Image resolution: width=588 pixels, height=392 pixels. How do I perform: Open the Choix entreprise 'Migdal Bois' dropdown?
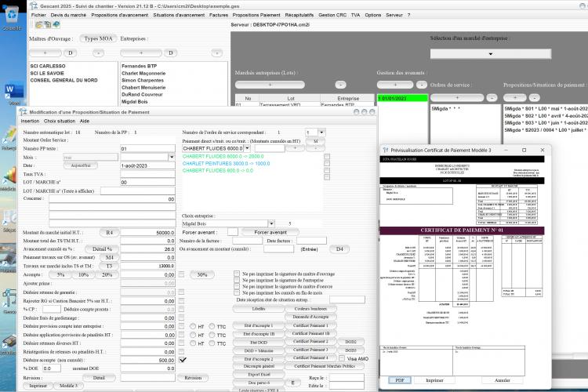(x=271, y=223)
